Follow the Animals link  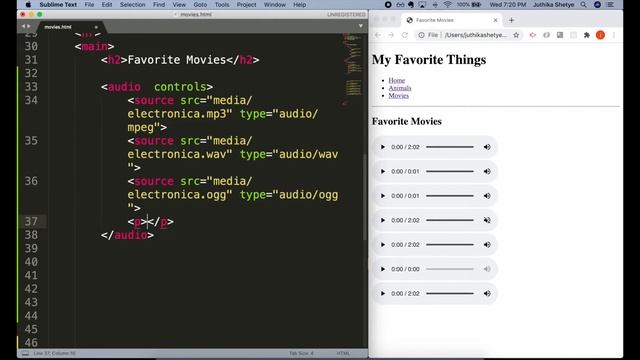click(400, 88)
